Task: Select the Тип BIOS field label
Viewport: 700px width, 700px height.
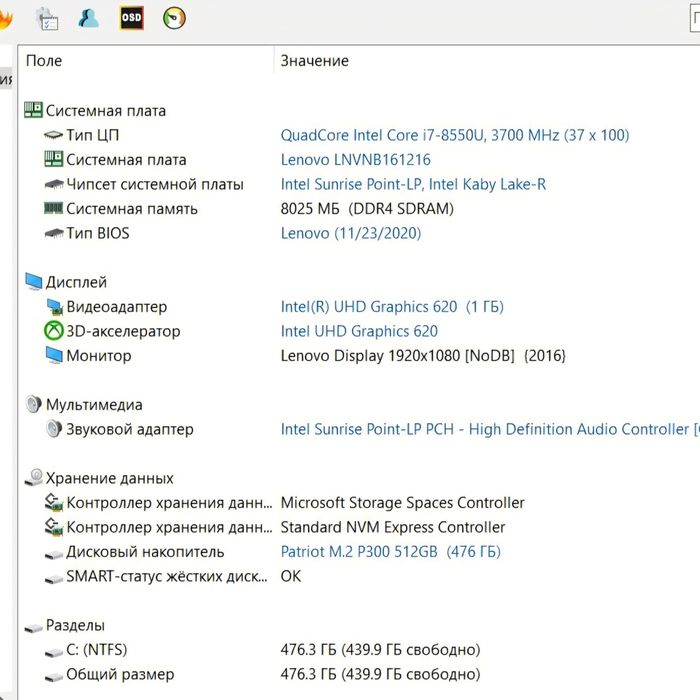Action: point(98,233)
